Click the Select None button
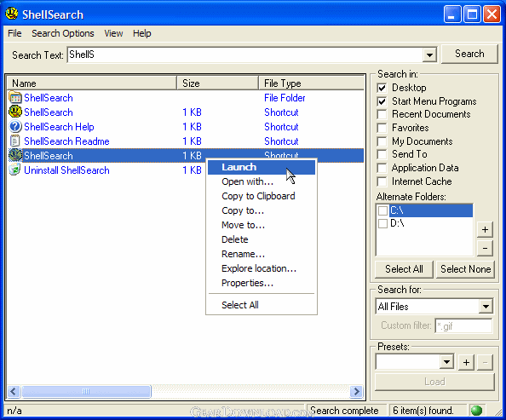 [x=465, y=269]
